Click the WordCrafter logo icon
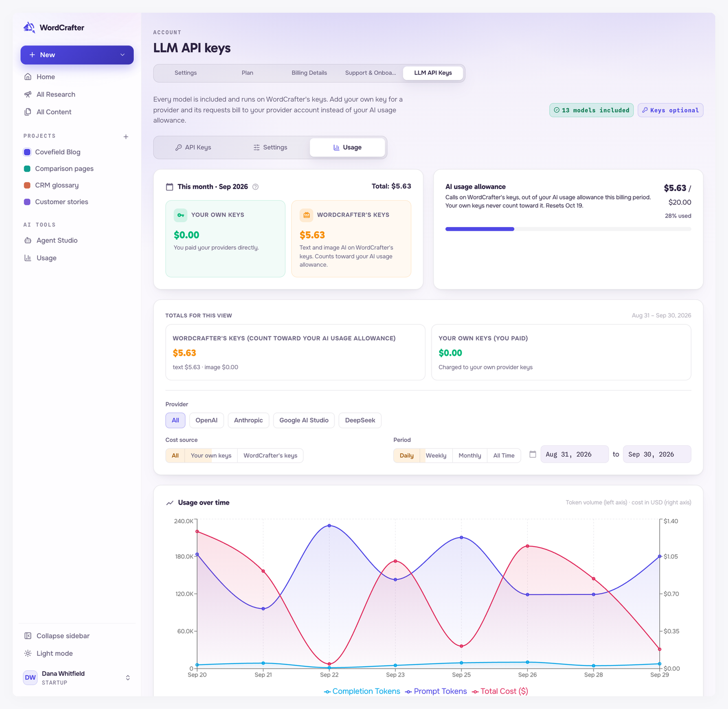 coord(29,27)
